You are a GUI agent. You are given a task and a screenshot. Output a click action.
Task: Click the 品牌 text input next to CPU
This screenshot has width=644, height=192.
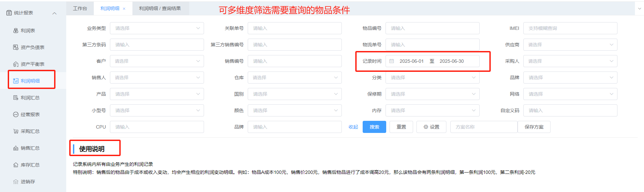tap(295, 127)
